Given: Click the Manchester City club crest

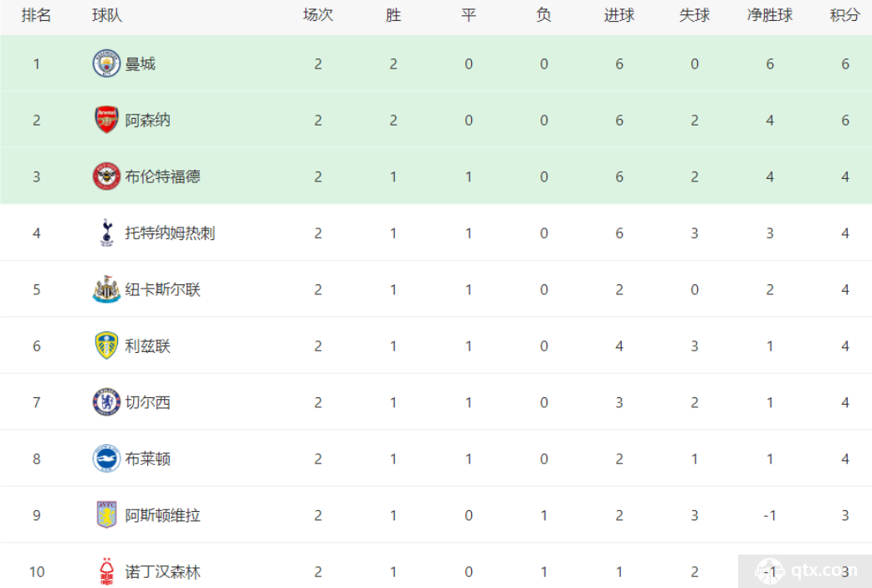Looking at the screenshot, I should pos(106,64).
